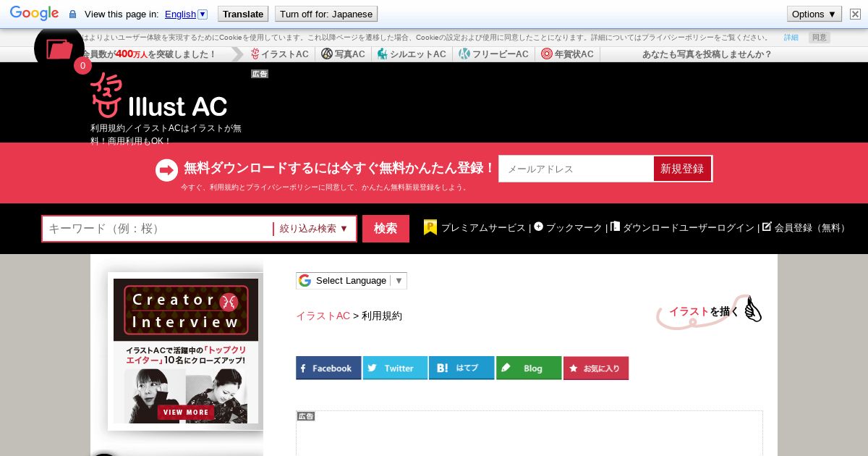Click the 検索 search button
Screen dimensions: 868x456
point(386,229)
